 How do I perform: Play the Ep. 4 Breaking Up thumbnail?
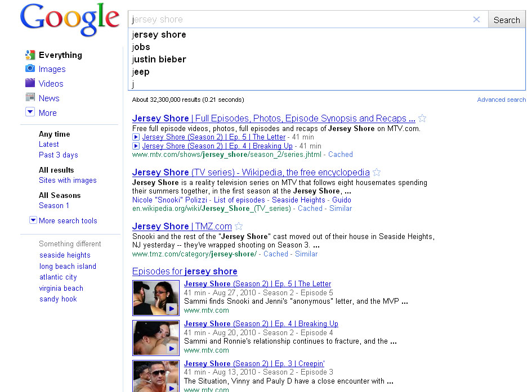(x=156, y=338)
